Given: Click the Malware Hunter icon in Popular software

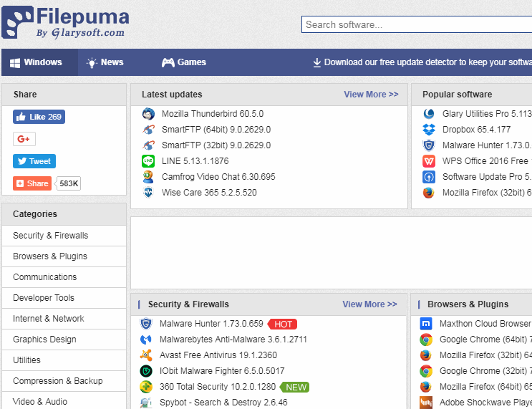Looking at the screenshot, I should [429, 145].
